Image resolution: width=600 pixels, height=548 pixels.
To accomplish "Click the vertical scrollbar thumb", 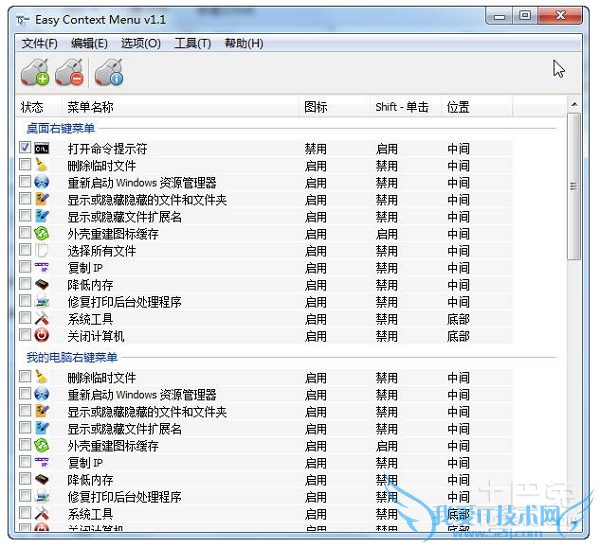I will 574,186.
